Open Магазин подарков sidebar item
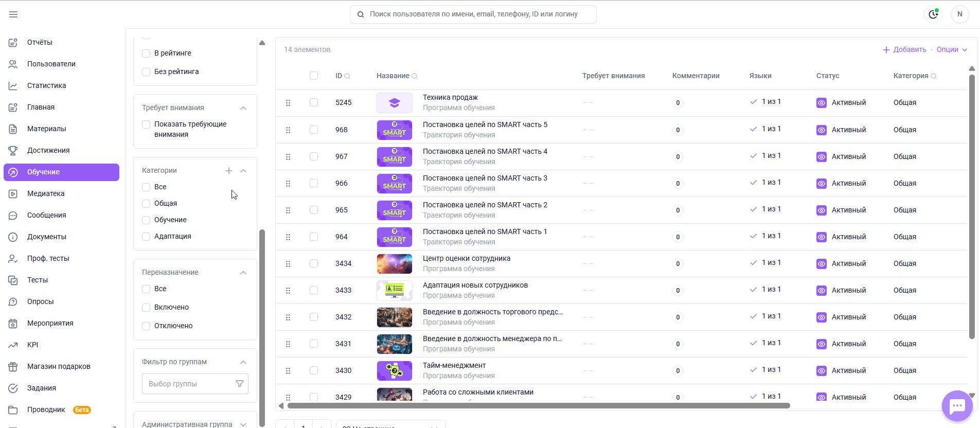The image size is (980, 428). point(59,366)
